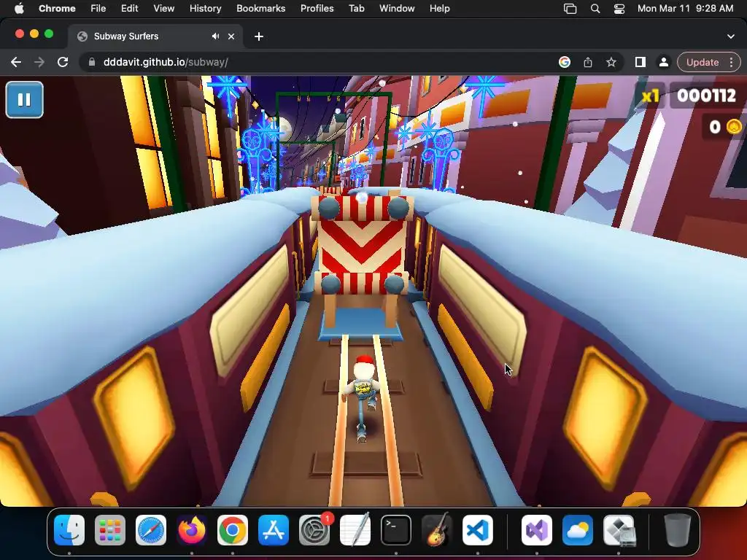Open Google icon in address bar
Viewport: 747px width, 560px height.
click(x=565, y=63)
